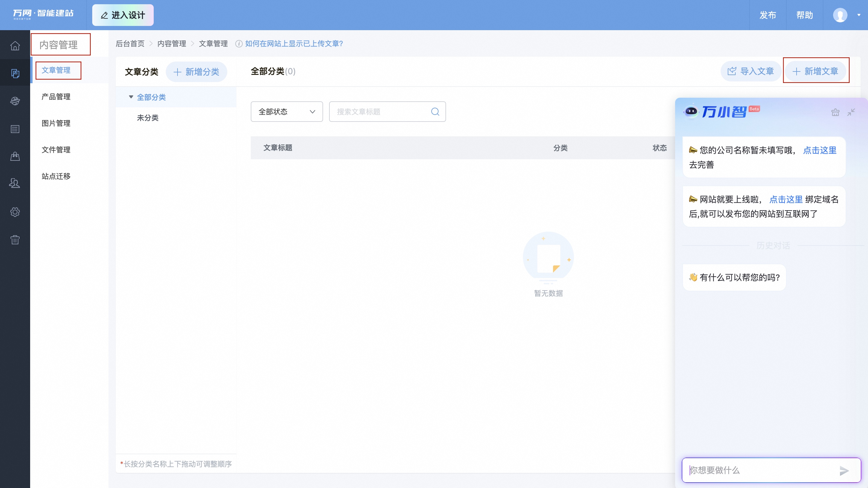Image resolution: width=868 pixels, height=488 pixels.
Task: Focus the 搜索文章标题 search field
Action: click(387, 112)
